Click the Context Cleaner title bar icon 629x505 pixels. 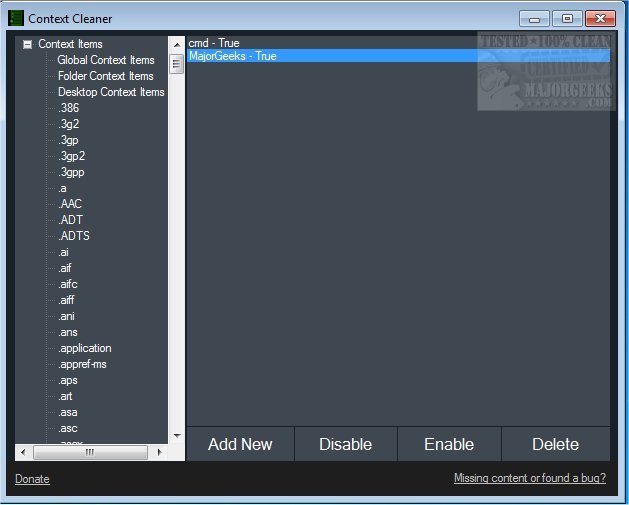click(16, 18)
